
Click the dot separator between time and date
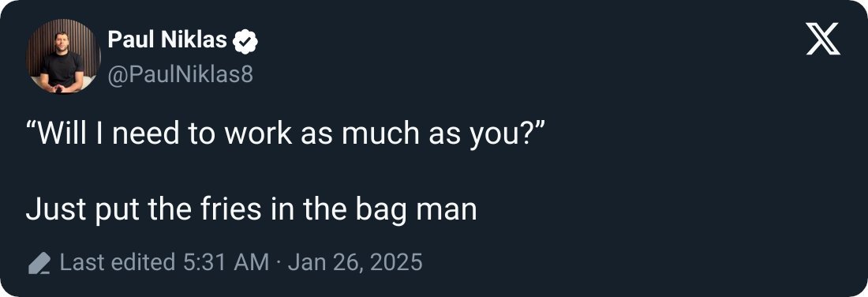tap(279, 263)
